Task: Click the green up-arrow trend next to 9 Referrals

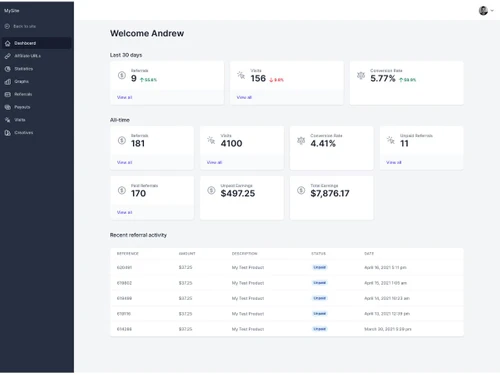Action: (148, 80)
